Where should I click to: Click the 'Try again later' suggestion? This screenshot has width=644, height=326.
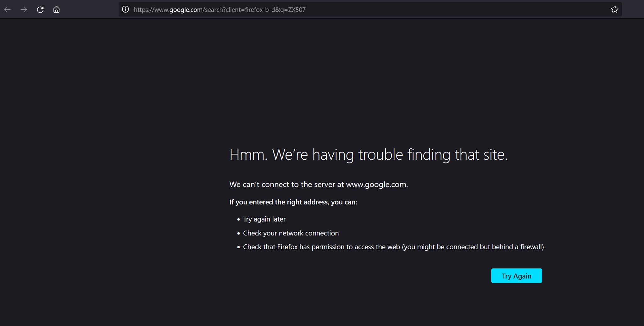click(264, 219)
